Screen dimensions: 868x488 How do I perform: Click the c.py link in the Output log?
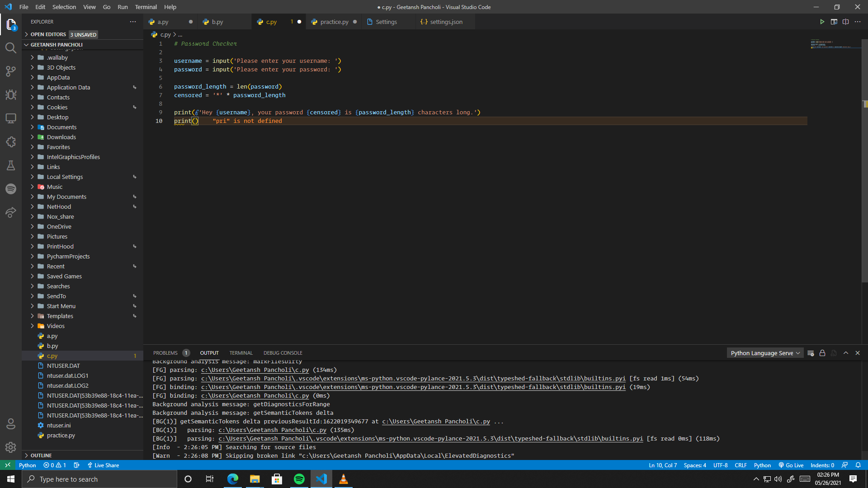[255, 370]
